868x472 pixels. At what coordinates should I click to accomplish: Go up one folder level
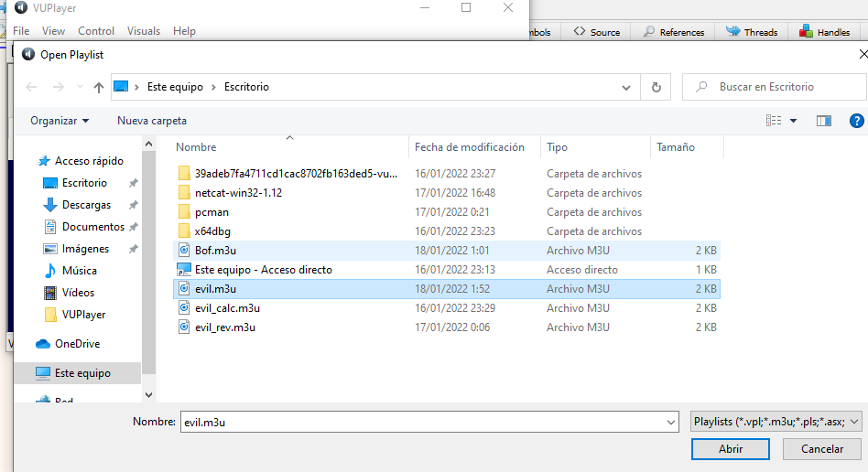(99, 87)
